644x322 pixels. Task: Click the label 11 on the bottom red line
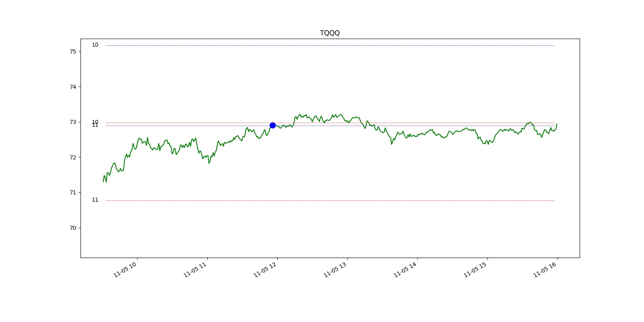(x=95, y=200)
